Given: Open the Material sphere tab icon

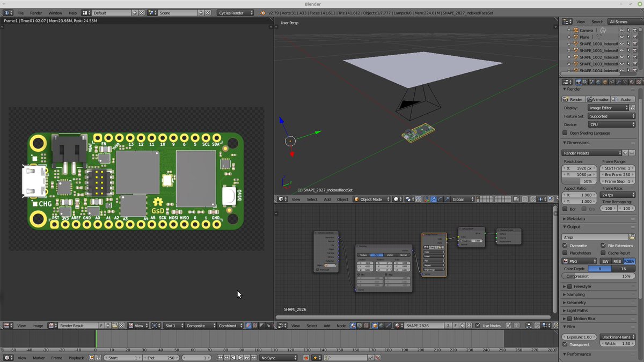Looking at the screenshot, I should coord(631,82).
